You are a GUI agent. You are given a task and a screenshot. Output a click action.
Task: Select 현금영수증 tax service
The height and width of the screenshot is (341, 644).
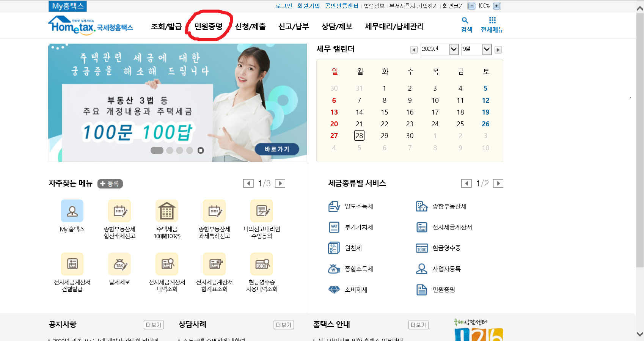pyautogui.click(x=438, y=248)
